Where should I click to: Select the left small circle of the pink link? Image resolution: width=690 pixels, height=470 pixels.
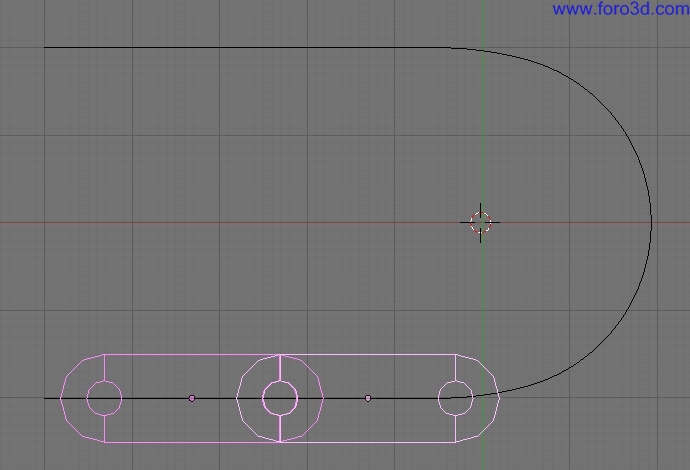pyautogui.click(x=104, y=398)
